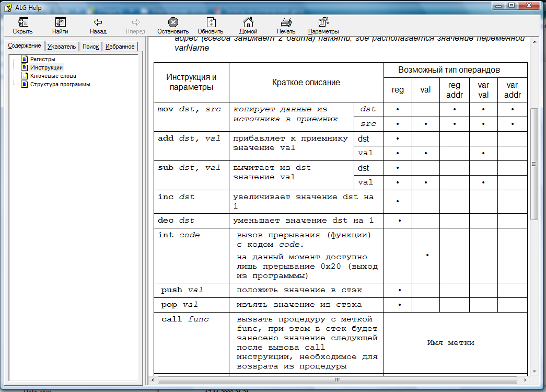
Task: Click the 'push val' instruction cell
Action: pyautogui.click(x=192, y=290)
